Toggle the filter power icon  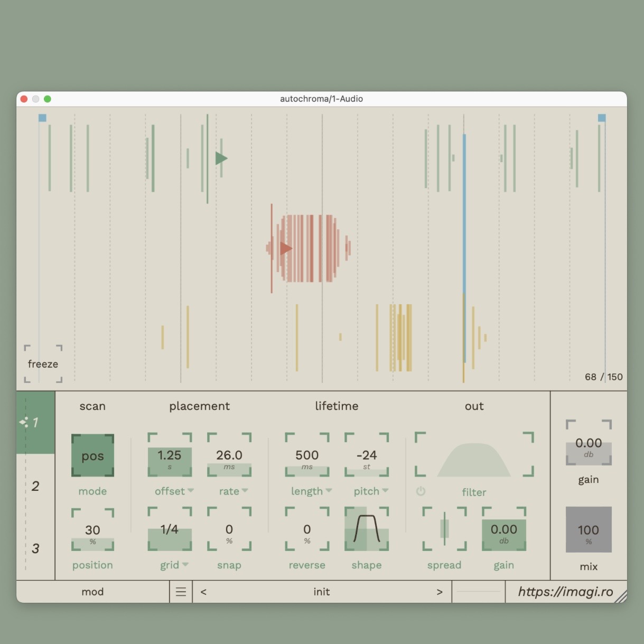421,491
